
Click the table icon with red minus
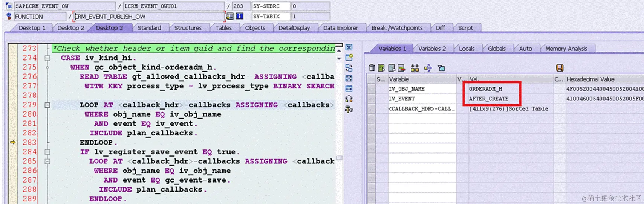pos(402,68)
